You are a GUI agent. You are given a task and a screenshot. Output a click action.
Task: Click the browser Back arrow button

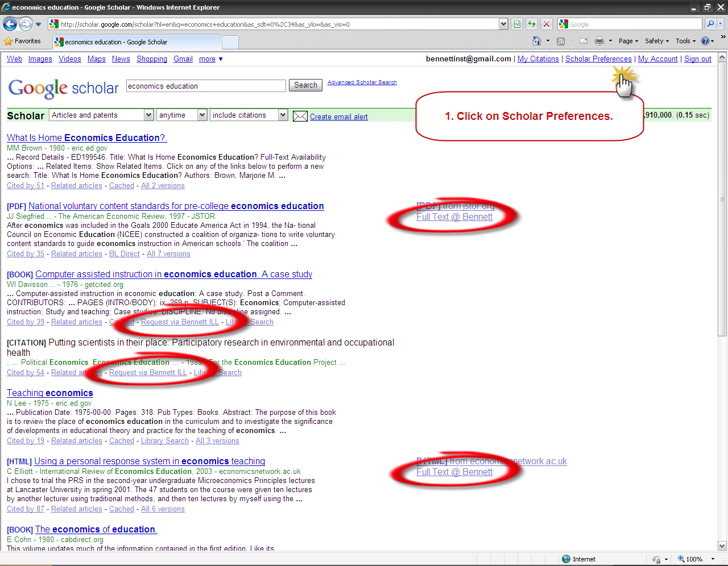click(x=10, y=24)
